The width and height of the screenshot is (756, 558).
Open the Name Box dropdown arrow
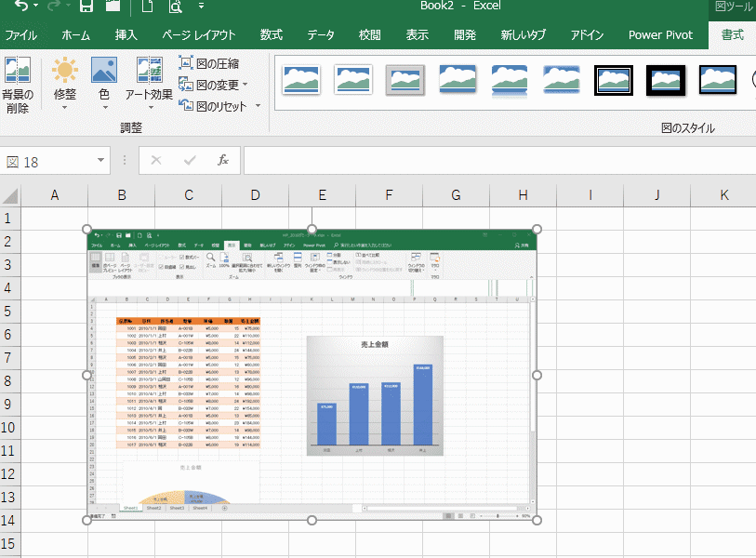pyautogui.click(x=100, y=160)
